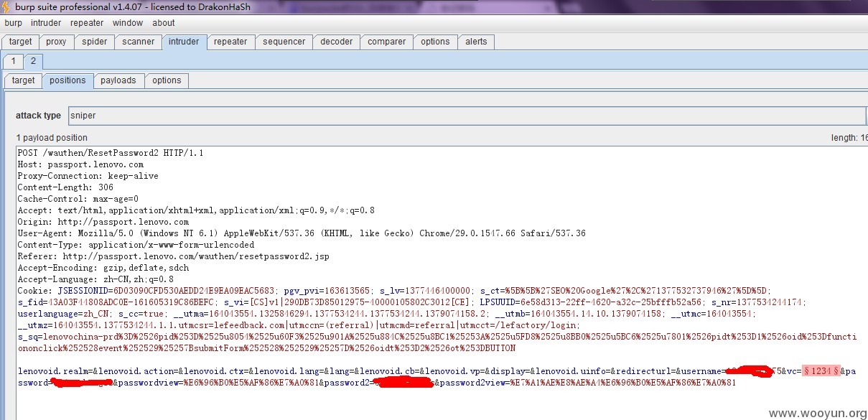Open intruder's target sub-tab
The height and width of the screenshot is (420, 868).
click(x=23, y=80)
